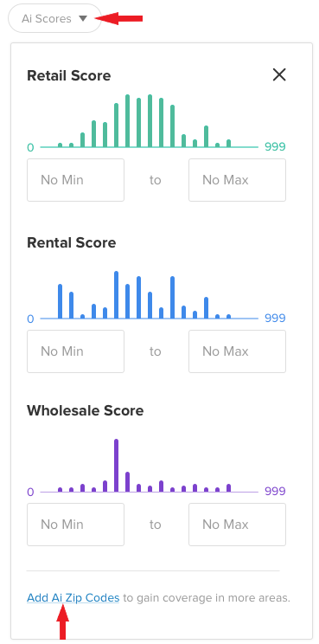Focus the Retail Score No Max field
The image size is (319, 644).
click(x=237, y=180)
